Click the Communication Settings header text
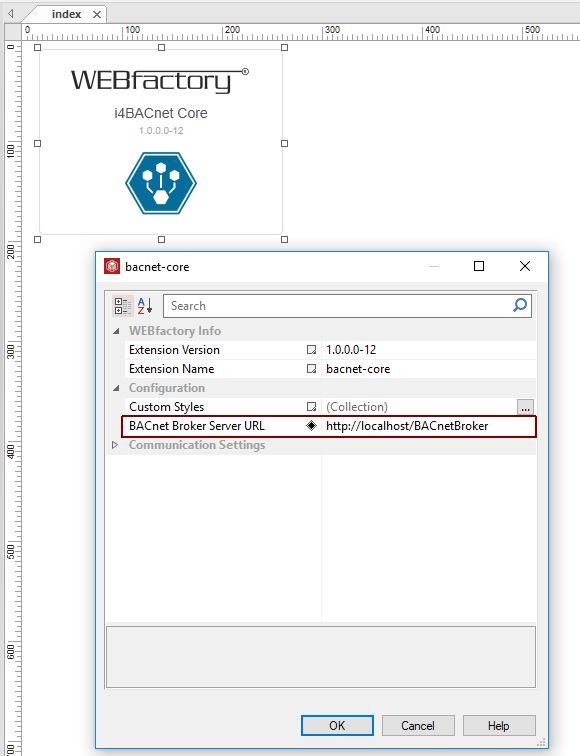The height and width of the screenshot is (756, 580). [x=197, y=445]
